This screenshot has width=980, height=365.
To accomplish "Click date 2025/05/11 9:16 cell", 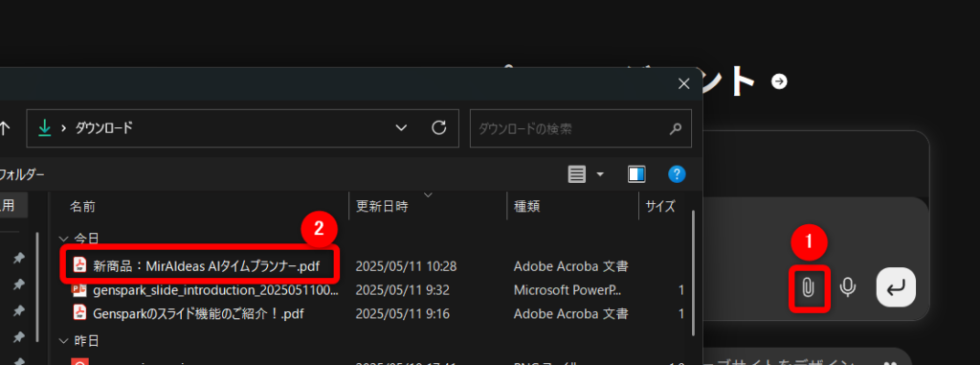I will [x=403, y=313].
